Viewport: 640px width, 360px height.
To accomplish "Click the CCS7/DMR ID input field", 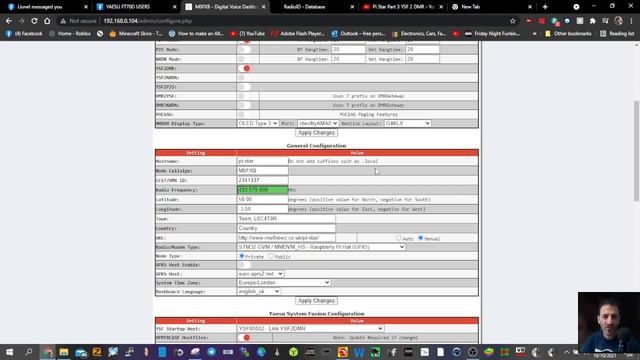I will click(262, 180).
